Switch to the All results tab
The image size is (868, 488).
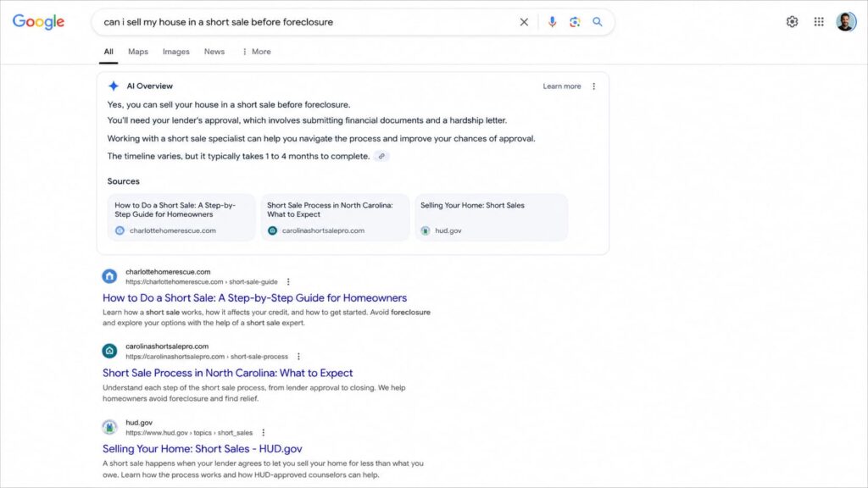pyautogui.click(x=108, y=52)
